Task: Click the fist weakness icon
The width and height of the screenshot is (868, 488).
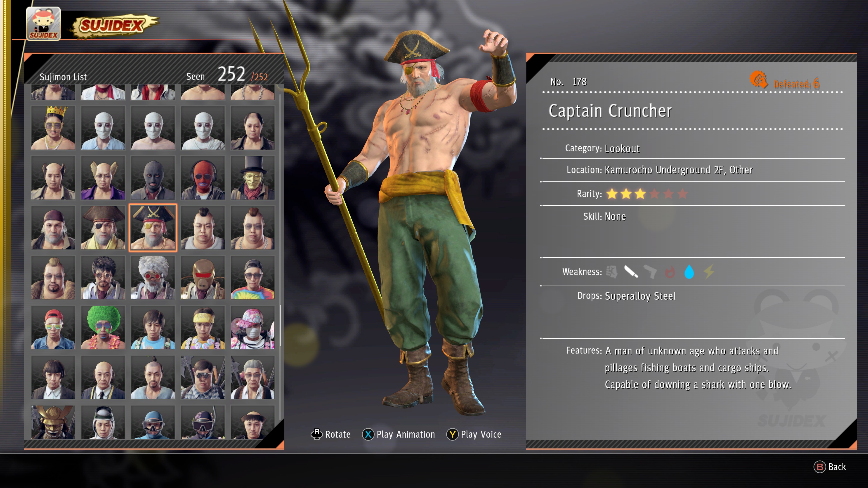Action: (612, 272)
